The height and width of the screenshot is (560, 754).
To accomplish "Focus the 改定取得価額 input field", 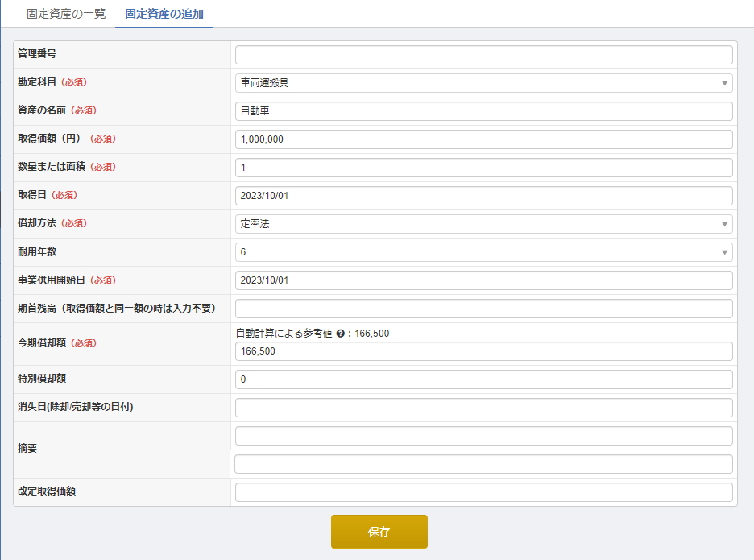I will click(x=483, y=492).
